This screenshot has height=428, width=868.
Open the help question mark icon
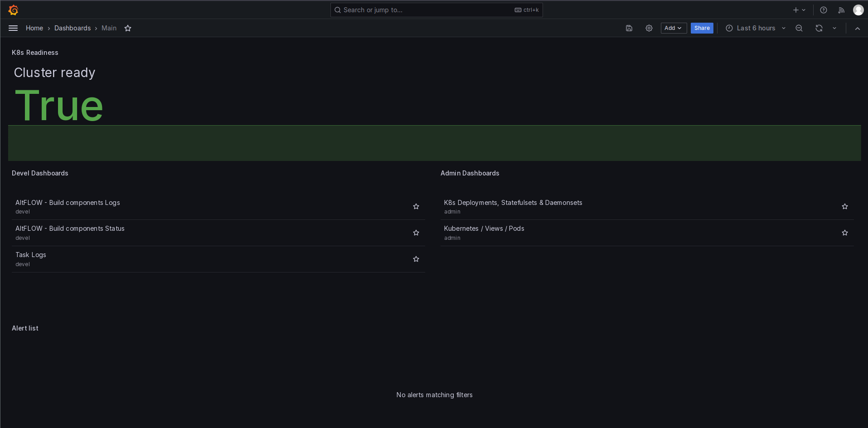point(824,10)
